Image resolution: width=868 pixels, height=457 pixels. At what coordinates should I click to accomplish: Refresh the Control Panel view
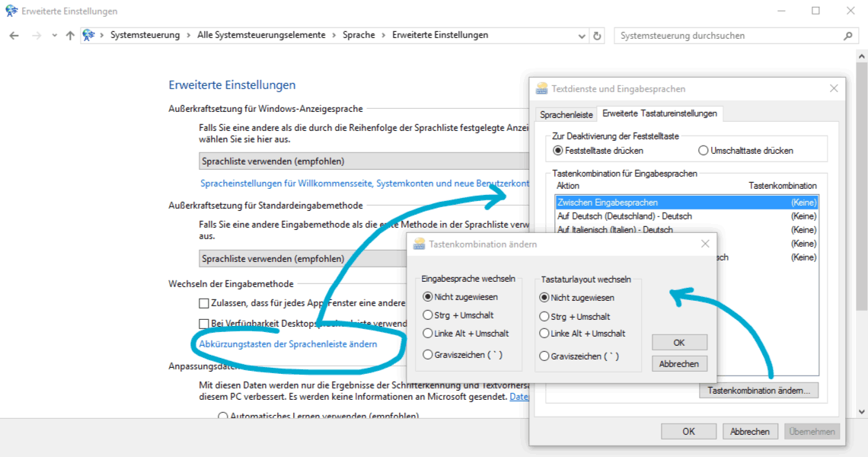coord(597,36)
